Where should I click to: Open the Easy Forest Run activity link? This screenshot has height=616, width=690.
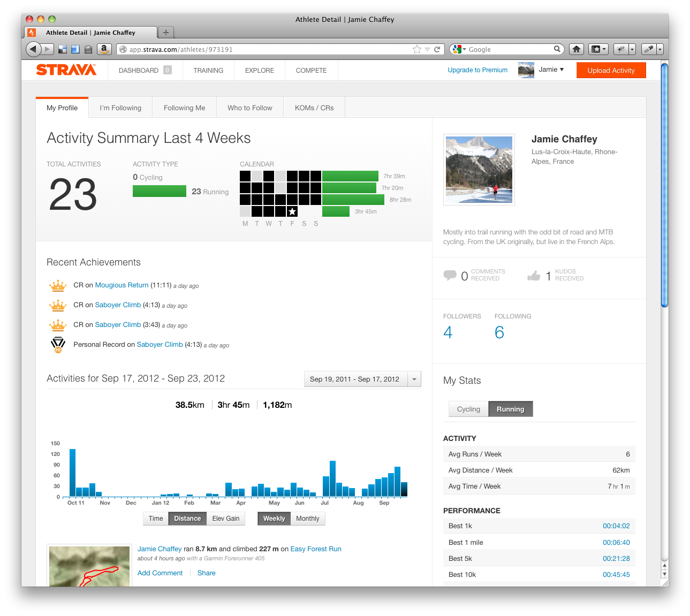pyautogui.click(x=315, y=549)
